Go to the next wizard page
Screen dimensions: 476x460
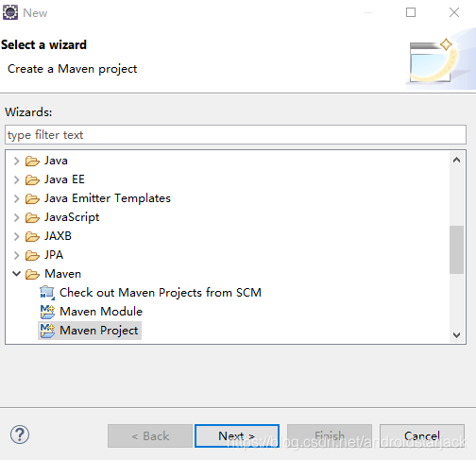237,436
